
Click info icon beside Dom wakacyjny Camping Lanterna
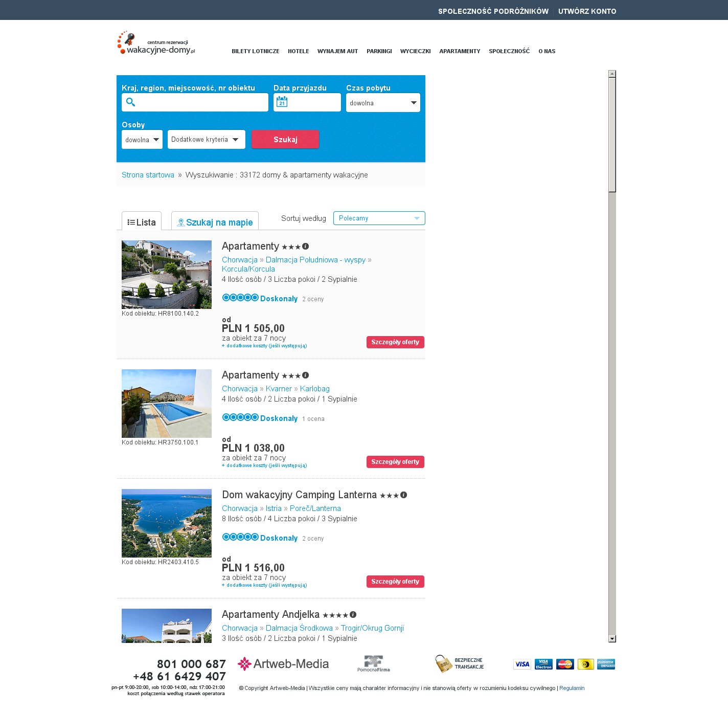tap(404, 495)
